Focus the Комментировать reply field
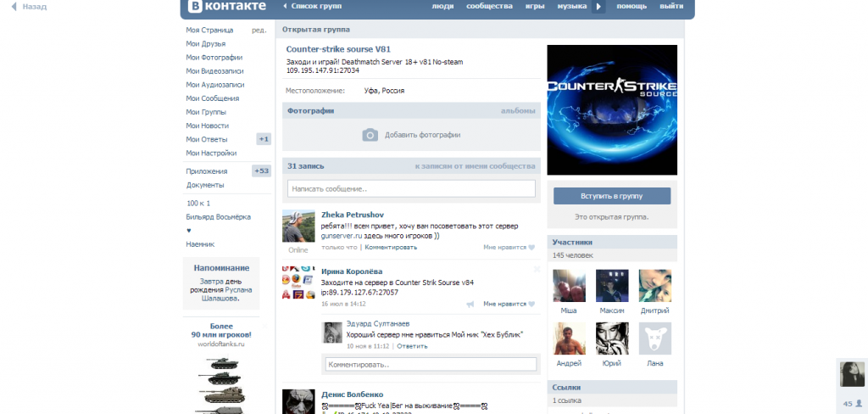This screenshot has height=414, width=868. tap(431, 365)
